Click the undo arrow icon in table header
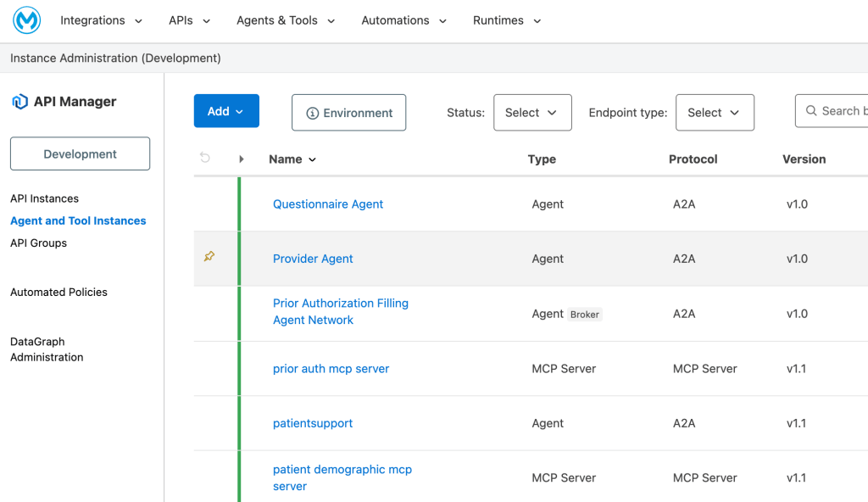Image resolution: width=868 pixels, height=502 pixels. pyautogui.click(x=205, y=159)
